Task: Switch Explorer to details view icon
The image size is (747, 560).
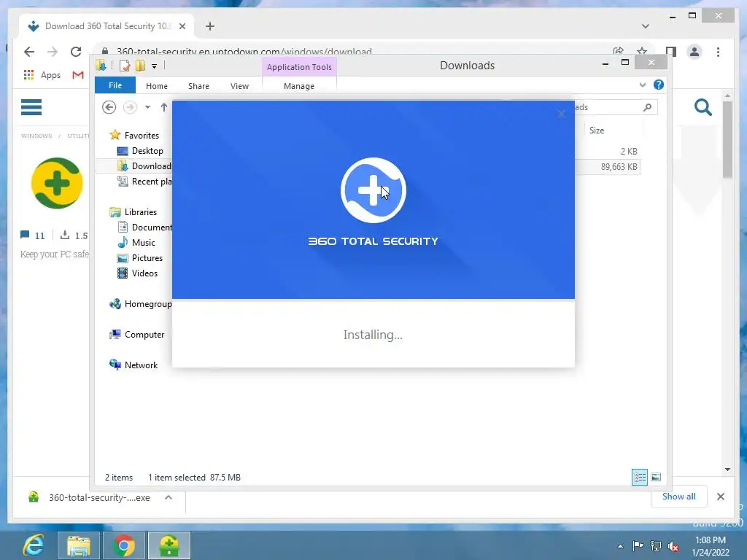Action: (x=639, y=477)
